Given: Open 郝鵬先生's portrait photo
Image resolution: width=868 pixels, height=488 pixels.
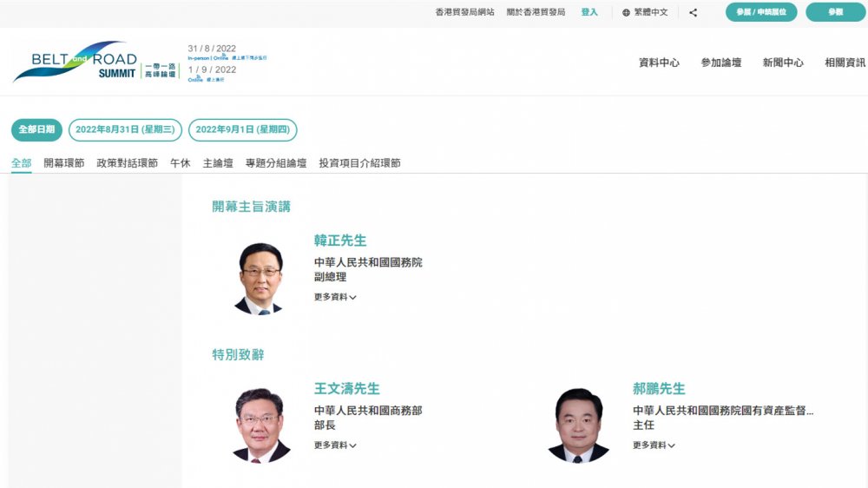Looking at the screenshot, I should (579, 425).
